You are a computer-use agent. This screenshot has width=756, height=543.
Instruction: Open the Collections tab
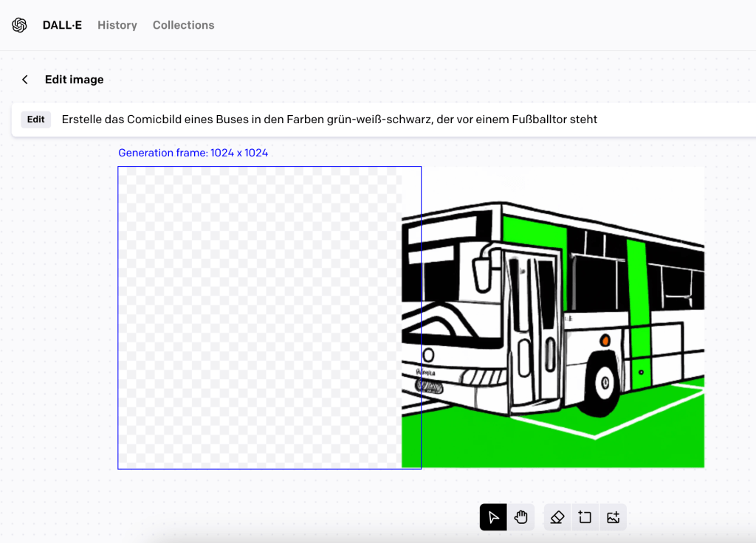pos(183,25)
